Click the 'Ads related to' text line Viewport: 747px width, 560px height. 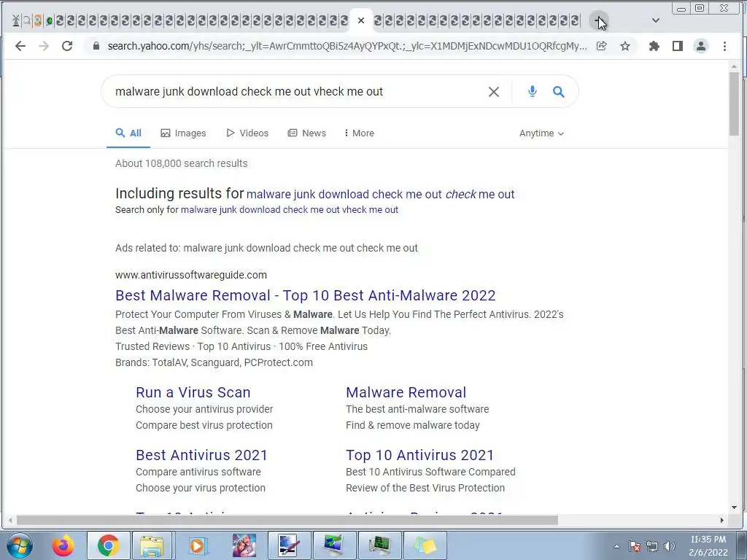266,248
